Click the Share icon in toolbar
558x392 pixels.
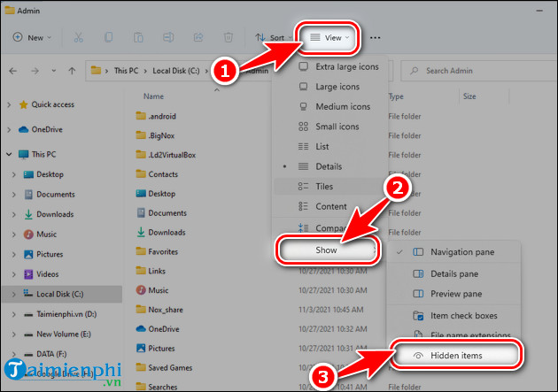(198, 37)
